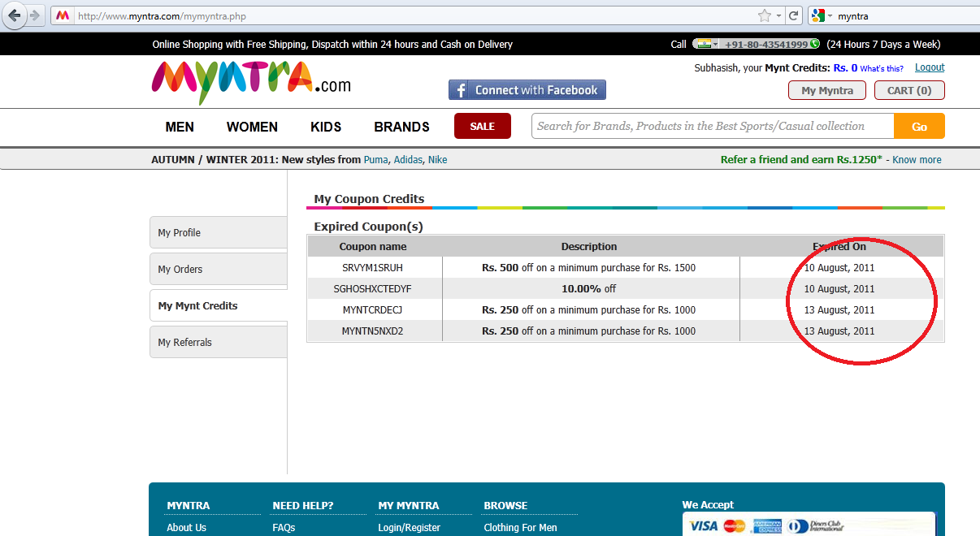Screen dimensions: 980x536
Task: Select My Mynt Credits tab
Action: pos(219,305)
